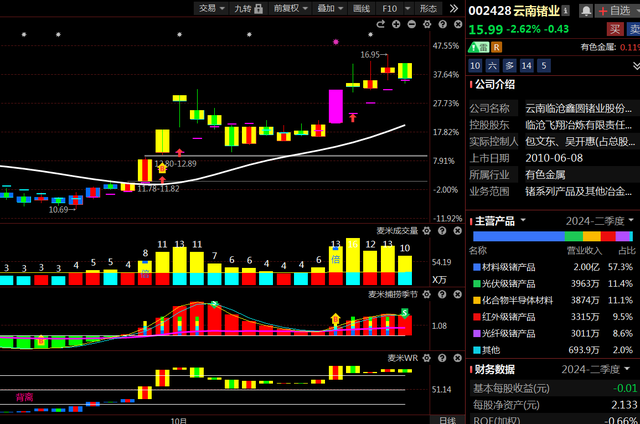Click the 实际控制人 value 包文东
640x424 pixels.
[580, 142]
